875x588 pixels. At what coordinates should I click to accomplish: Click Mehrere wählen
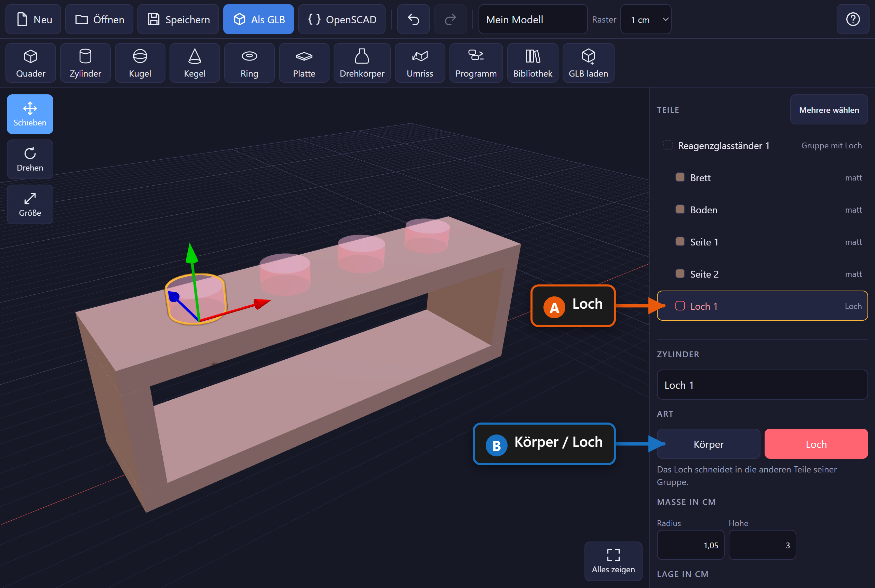(829, 109)
